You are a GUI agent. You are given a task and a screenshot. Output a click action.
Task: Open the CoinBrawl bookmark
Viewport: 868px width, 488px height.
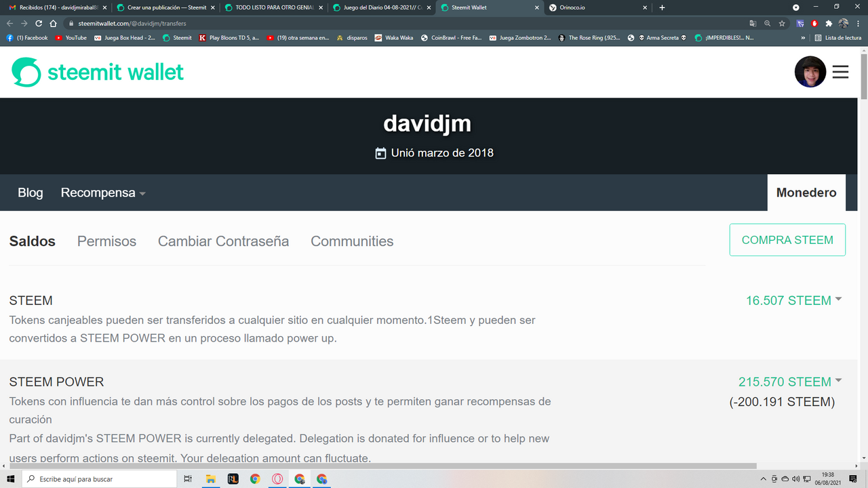click(x=451, y=38)
